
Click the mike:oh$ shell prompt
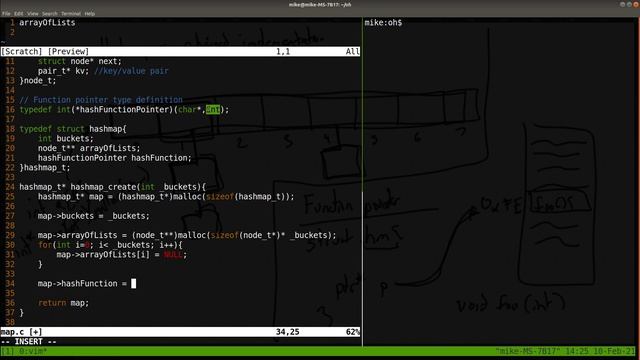click(383, 23)
